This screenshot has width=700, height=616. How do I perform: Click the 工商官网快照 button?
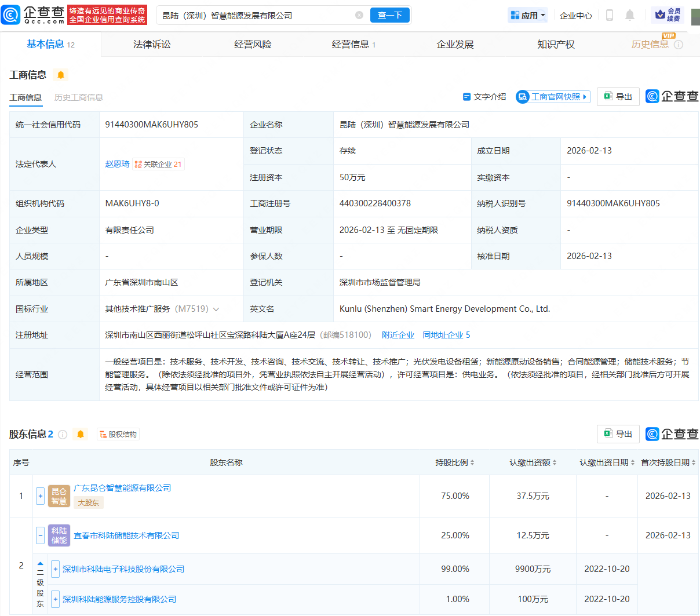(x=553, y=97)
